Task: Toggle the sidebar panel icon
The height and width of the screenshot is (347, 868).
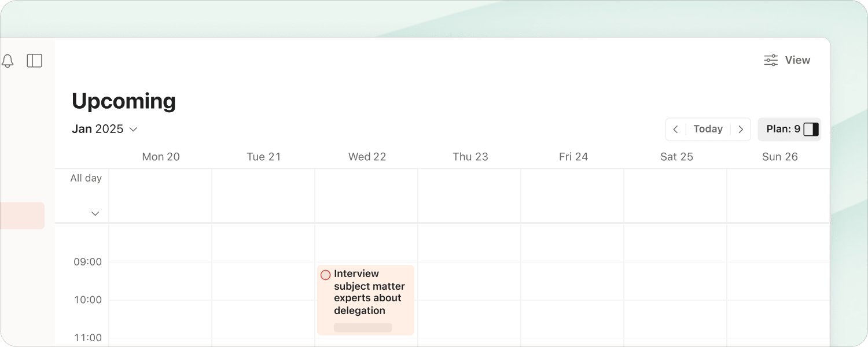Action: click(x=35, y=61)
